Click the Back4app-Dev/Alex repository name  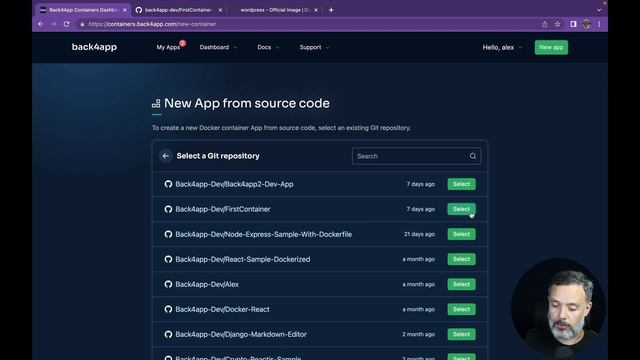pos(207,284)
